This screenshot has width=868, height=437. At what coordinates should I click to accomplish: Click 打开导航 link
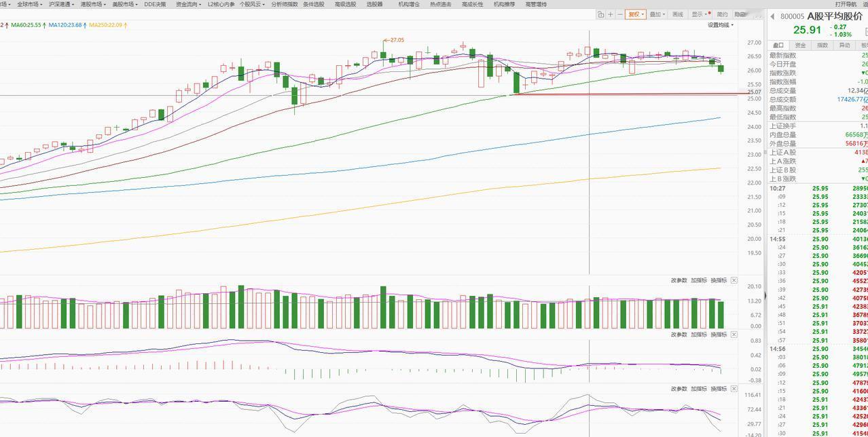[x=846, y=4]
